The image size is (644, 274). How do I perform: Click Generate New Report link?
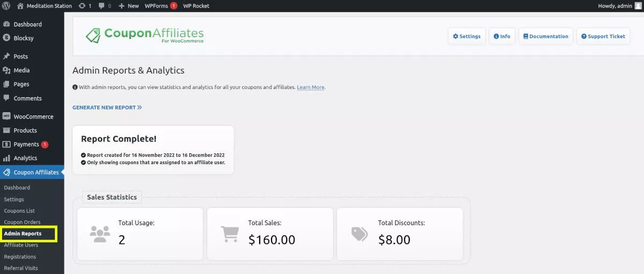tap(107, 107)
